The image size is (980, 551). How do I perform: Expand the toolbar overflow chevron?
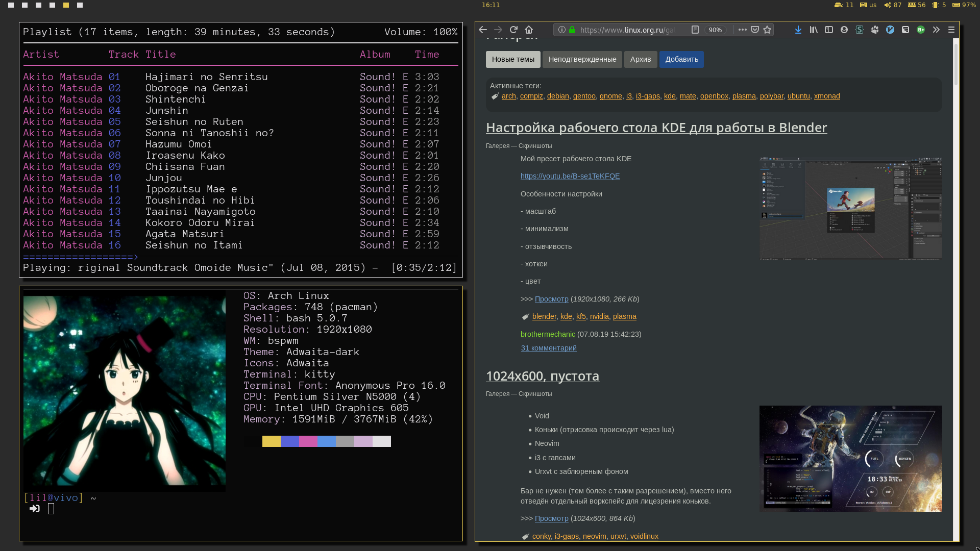click(x=936, y=30)
